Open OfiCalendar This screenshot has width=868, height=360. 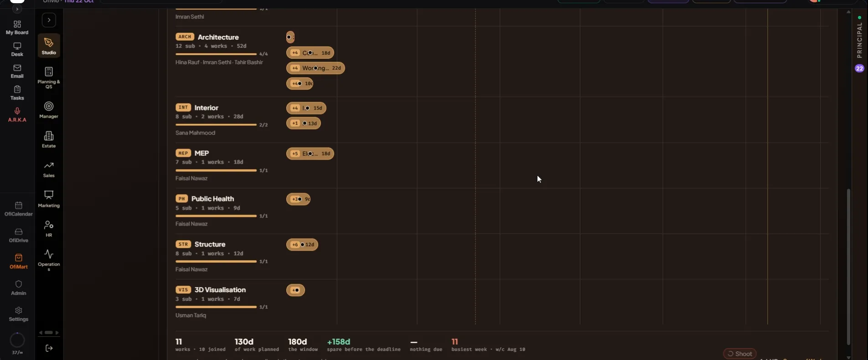pos(19,209)
